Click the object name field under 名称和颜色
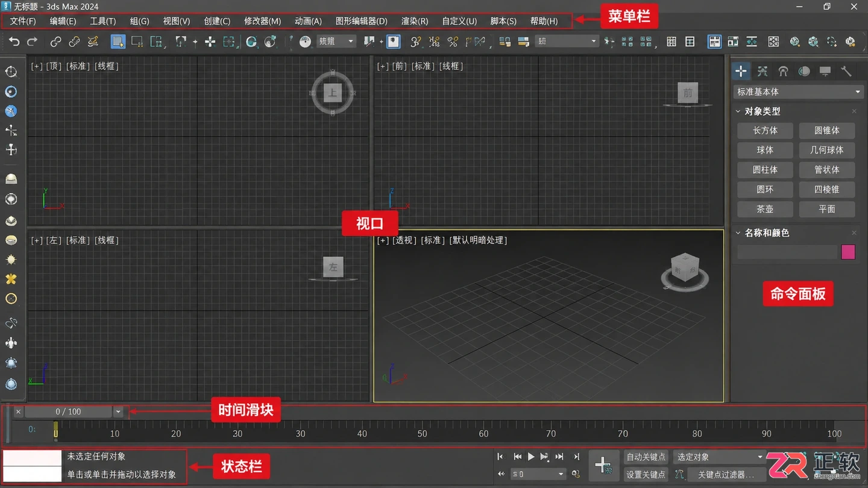Viewport: 868px width, 488px height. 787,252
